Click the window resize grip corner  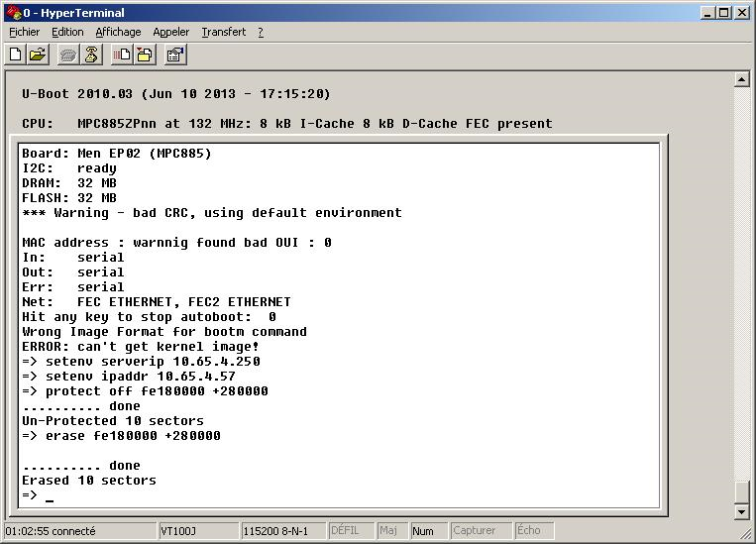tap(748, 534)
